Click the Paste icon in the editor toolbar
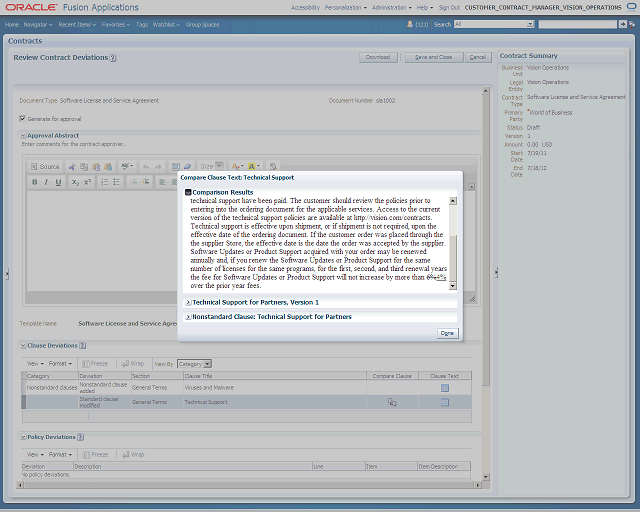640x512 pixels. tap(96, 167)
